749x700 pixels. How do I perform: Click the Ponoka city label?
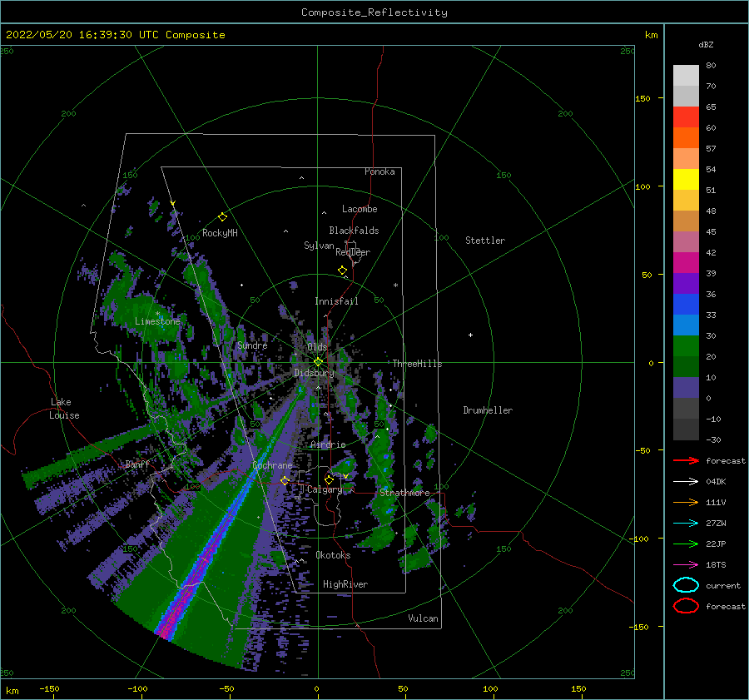point(379,171)
